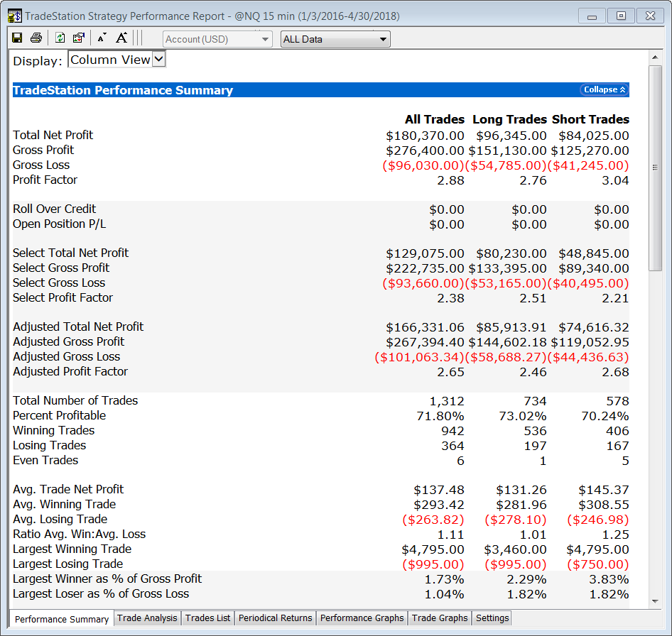Click the Even Trades label

(x=45, y=460)
